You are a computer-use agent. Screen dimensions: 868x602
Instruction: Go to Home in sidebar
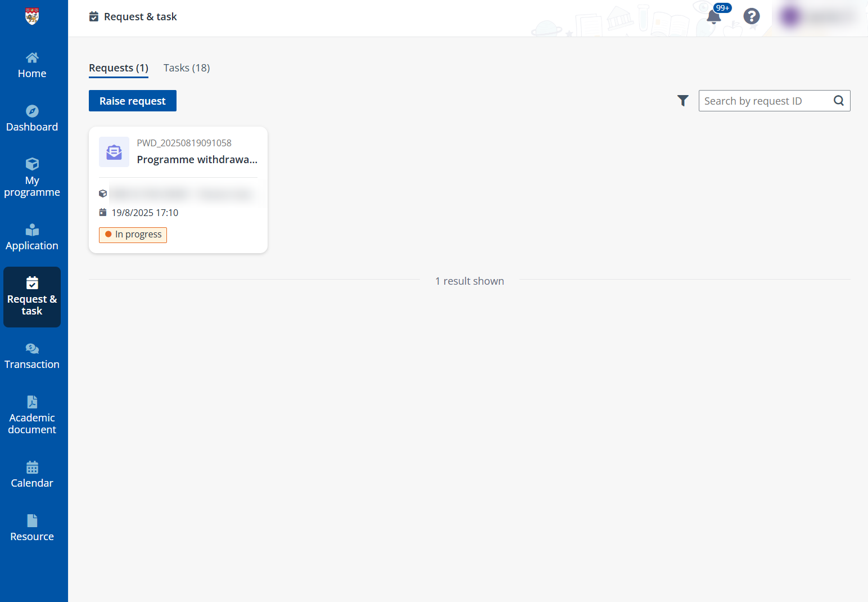point(32,65)
